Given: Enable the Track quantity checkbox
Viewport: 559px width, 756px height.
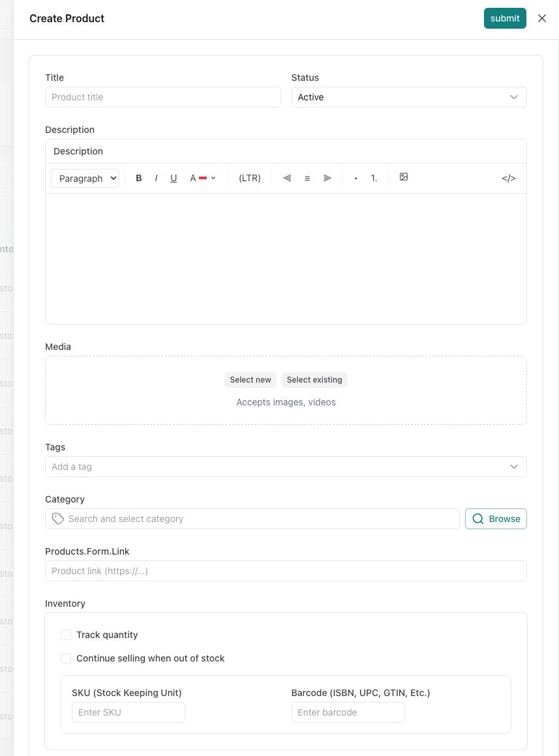Looking at the screenshot, I should click(x=66, y=635).
